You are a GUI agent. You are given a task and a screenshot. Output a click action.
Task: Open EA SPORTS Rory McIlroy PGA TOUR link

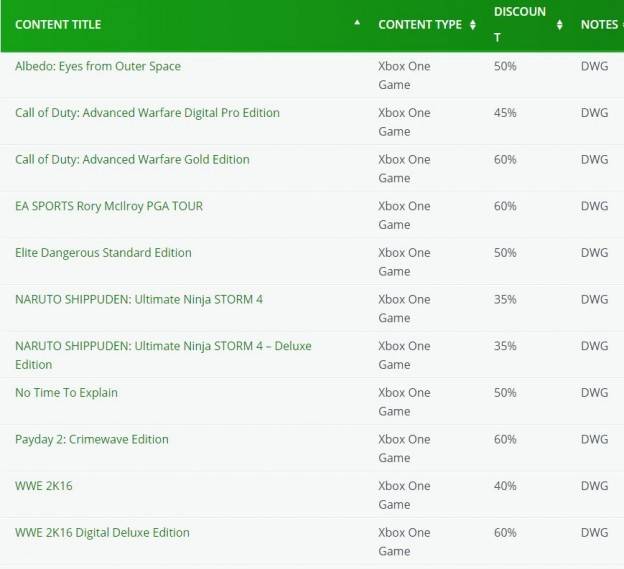tap(109, 206)
